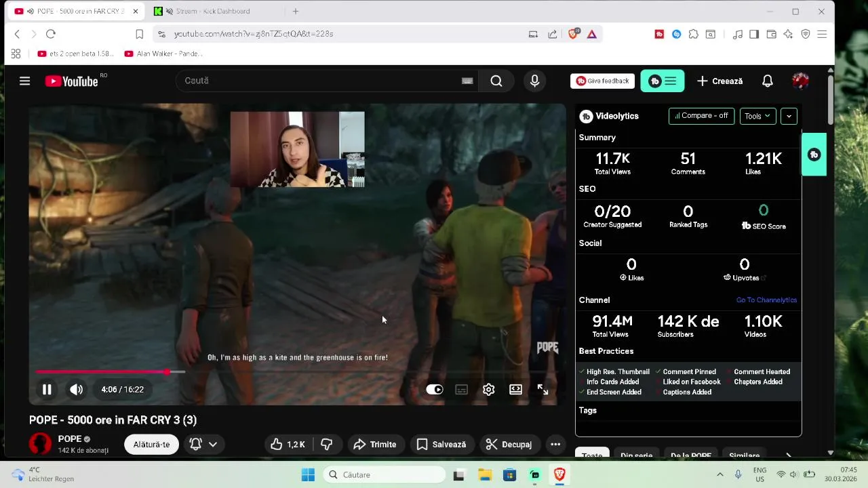Viewport: 868px width, 488px height.
Task: Open the TubeBuddy menu button
Action: pyautogui.click(x=662, y=81)
